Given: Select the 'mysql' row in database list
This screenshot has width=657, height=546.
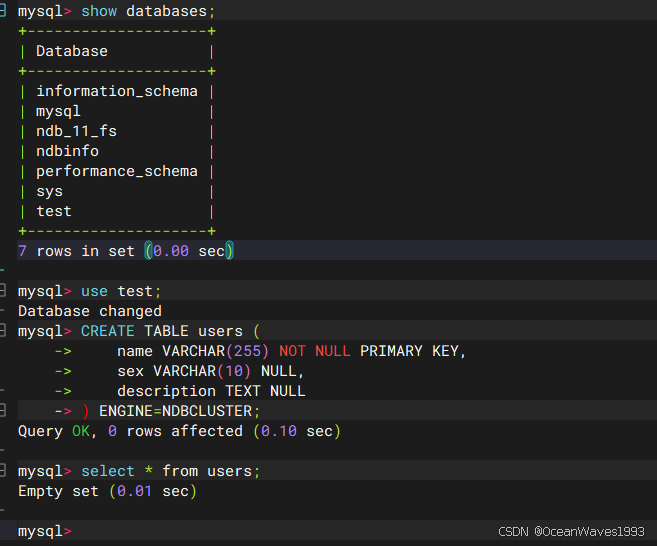Looking at the screenshot, I should (x=58, y=111).
